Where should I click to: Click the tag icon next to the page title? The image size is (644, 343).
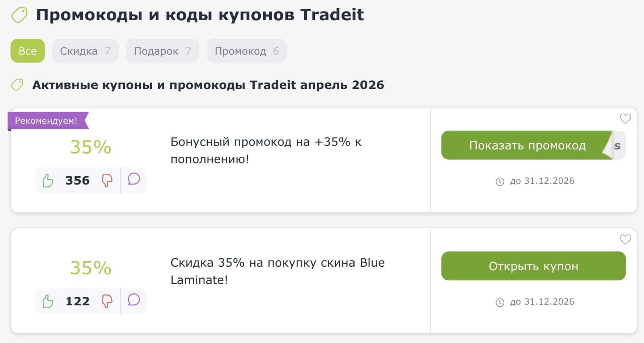click(20, 15)
